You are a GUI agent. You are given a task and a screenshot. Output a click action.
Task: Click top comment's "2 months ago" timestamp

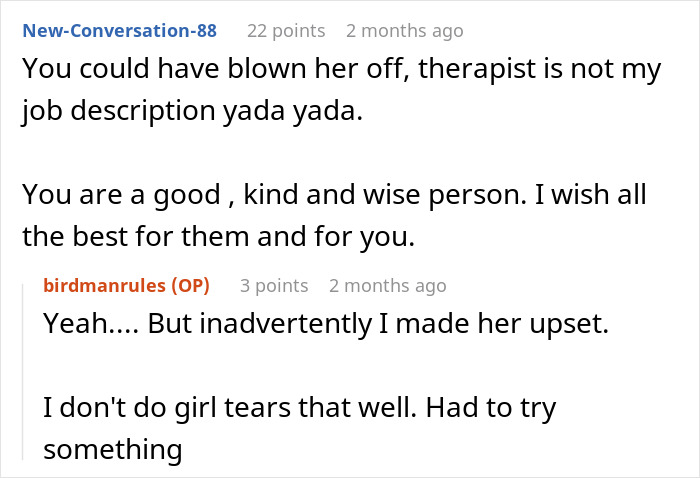404,31
